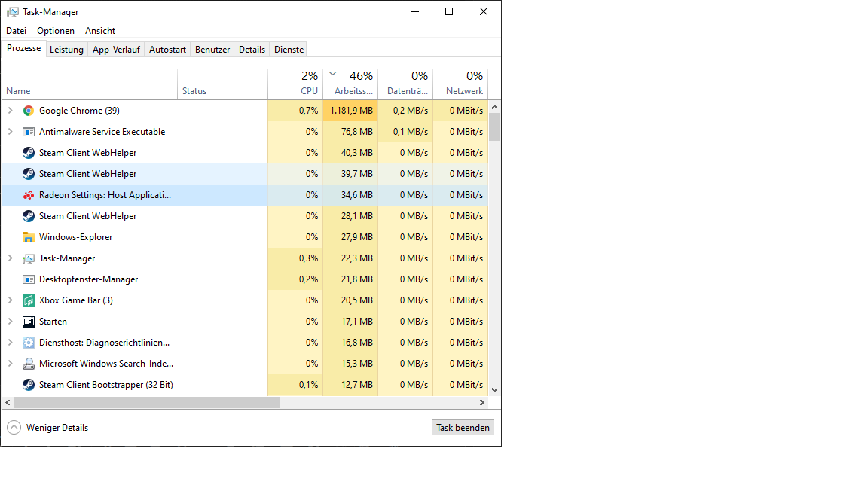The width and height of the screenshot is (868, 488).
Task: Click the 0,7% CPU cell for Chrome
Action: click(x=295, y=111)
